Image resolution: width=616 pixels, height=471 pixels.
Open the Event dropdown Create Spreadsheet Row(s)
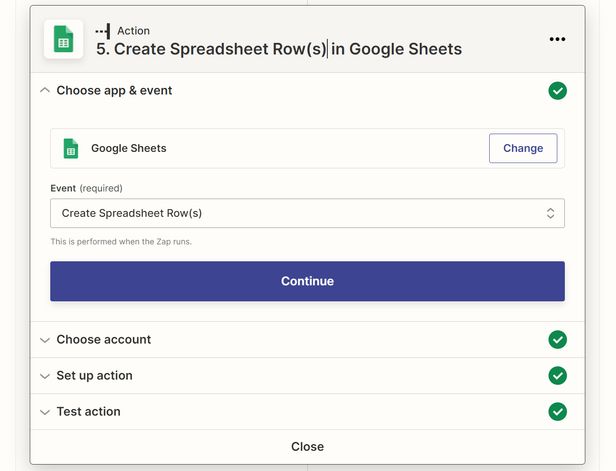307,213
